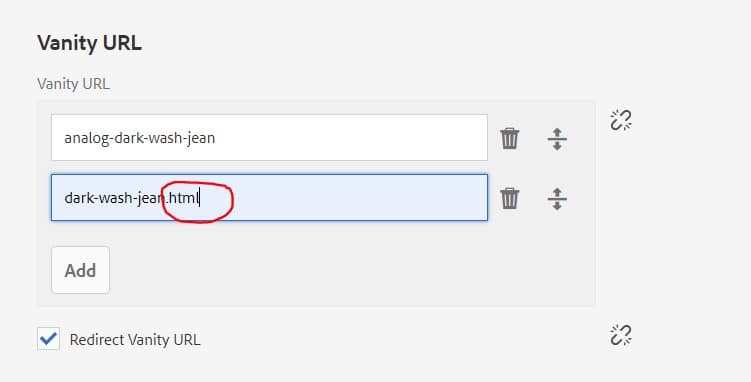Uncheck the Redirect Vanity URL checkbox

click(48, 339)
